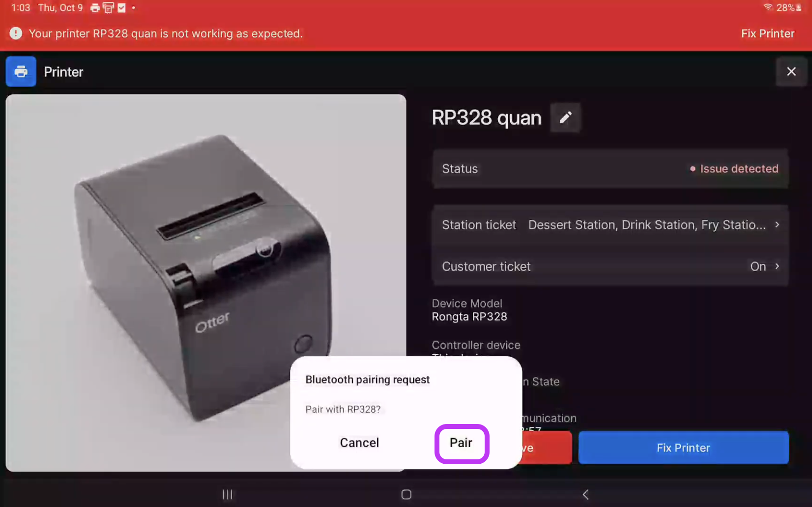This screenshot has width=812, height=507.
Task: Cancel the Bluetooth pairing request
Action: [359, 443]
